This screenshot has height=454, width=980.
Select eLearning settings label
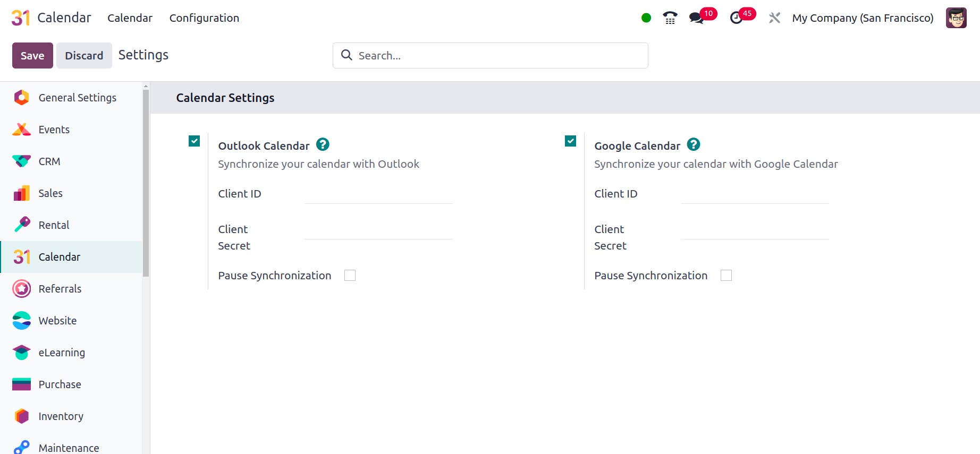coord(62,353)
